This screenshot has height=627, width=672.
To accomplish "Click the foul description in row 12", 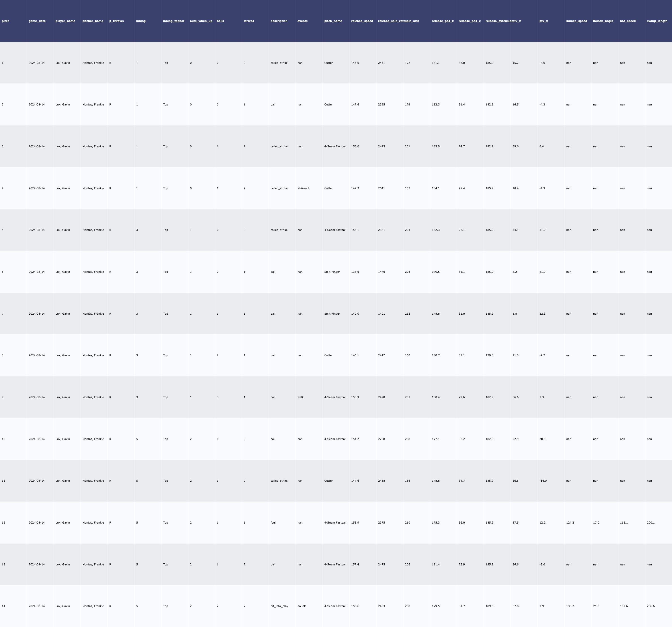I will (273, 523).
